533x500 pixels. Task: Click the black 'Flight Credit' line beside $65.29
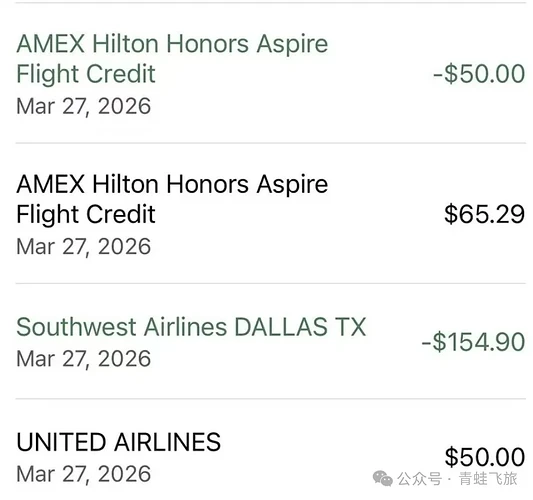[x=86, y=214]
